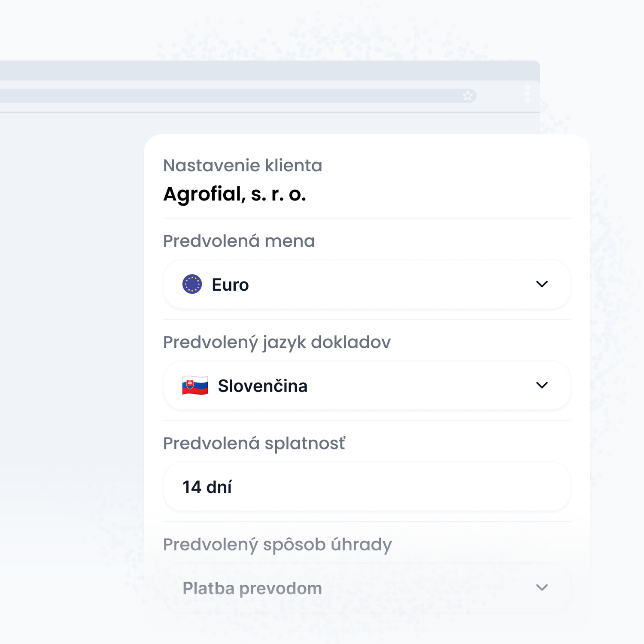Image resolution: width=644 pixels, height=644 pixels.
Task: Click the Slovak flag icon next to Slovenčina
Action: coord(194,385)
